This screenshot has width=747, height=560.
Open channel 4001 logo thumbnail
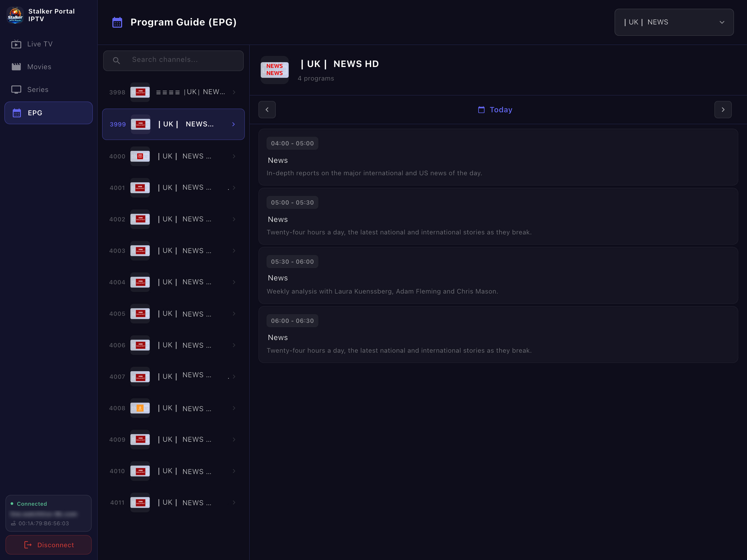[140, 188]
